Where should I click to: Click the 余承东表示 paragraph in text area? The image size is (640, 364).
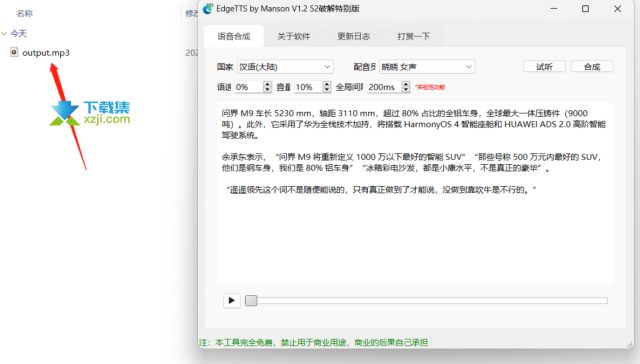(411, 162)
